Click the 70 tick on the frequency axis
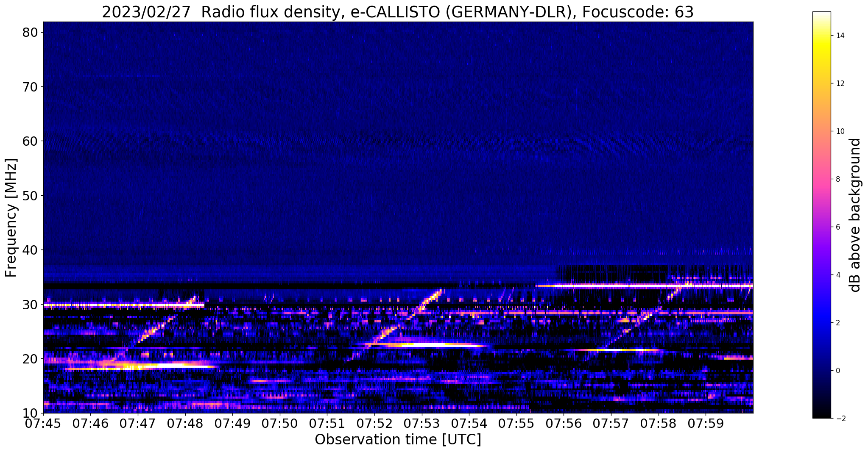 30,87
